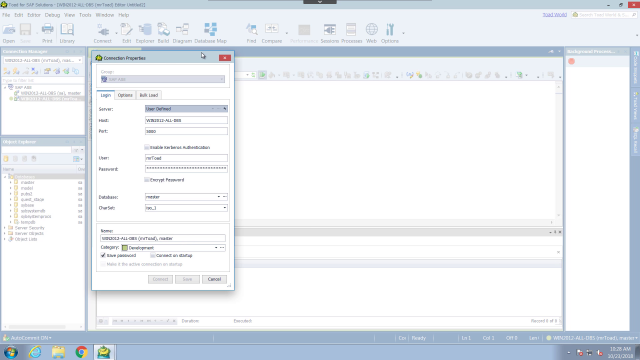Open the Diagram tool
The image size is (640, 360).
point(182,33)
